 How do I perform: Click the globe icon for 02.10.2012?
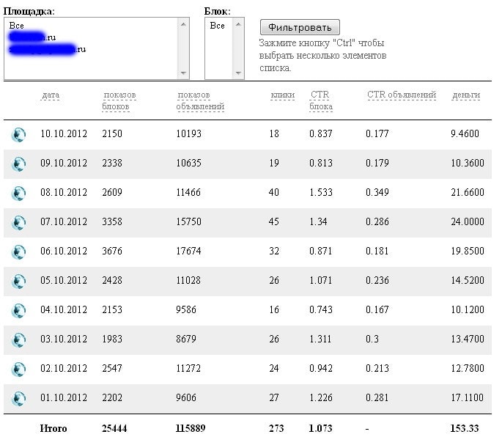point(18,370)
